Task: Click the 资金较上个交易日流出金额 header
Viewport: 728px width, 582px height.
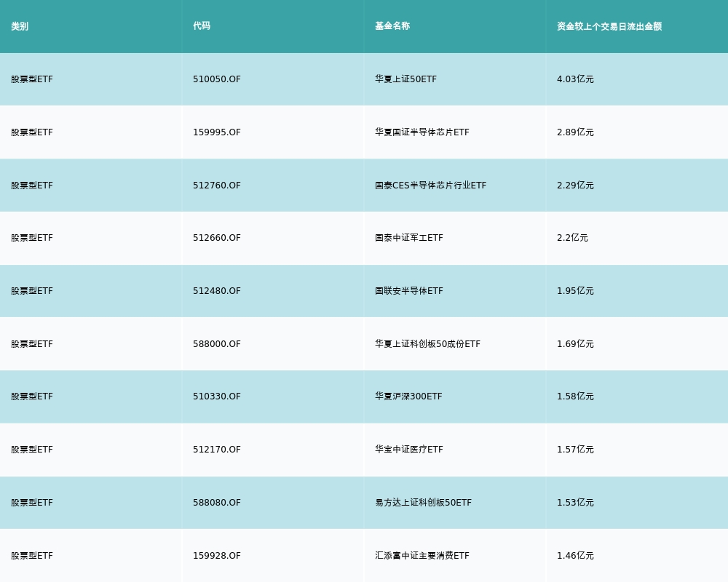Action: point(609,26)
